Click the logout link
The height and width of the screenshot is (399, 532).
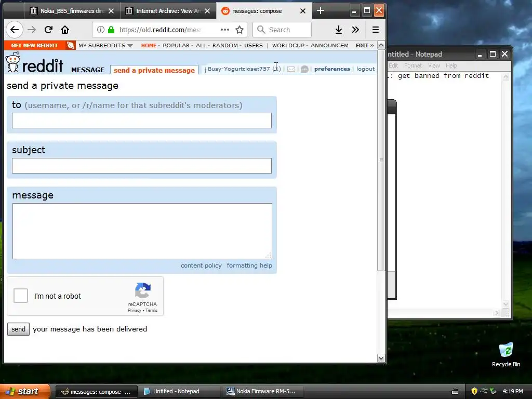tap(365, 69)
